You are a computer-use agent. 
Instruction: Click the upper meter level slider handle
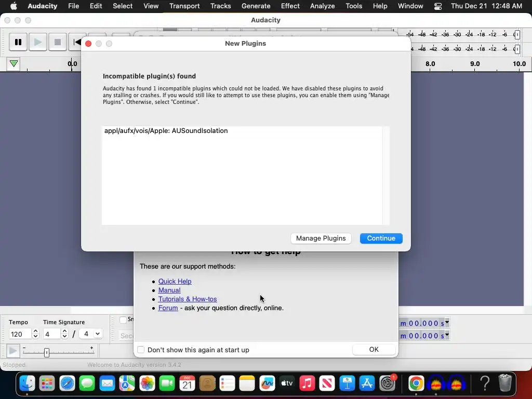tap(517, 35)
